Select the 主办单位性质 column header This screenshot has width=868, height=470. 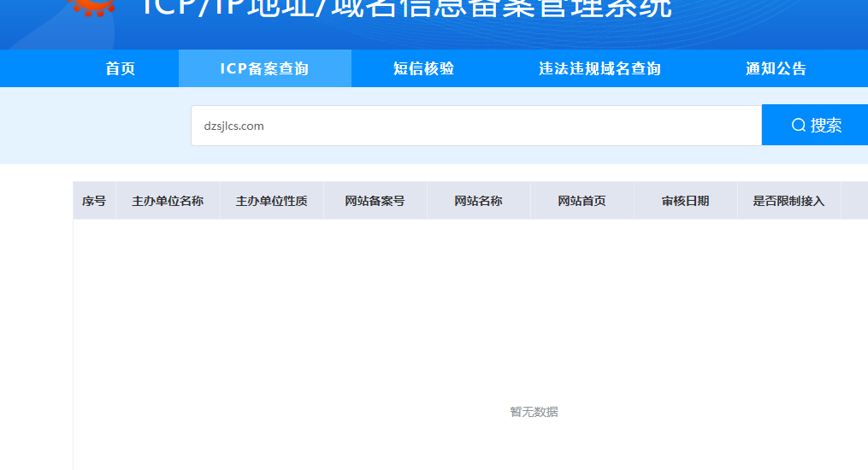[271, 202]
